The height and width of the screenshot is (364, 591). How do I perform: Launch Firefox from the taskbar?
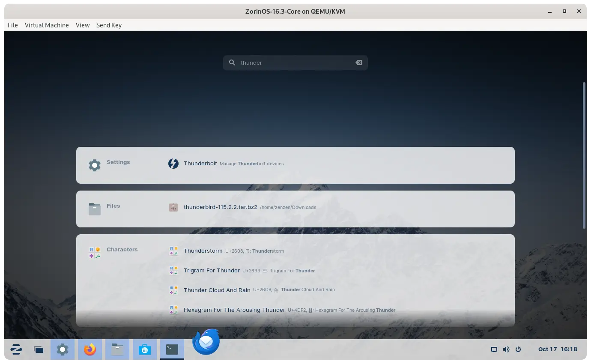[x=90, y=349]
